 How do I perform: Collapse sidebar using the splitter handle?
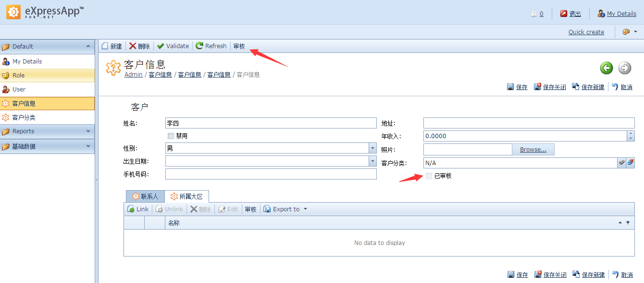pos(96,180)
